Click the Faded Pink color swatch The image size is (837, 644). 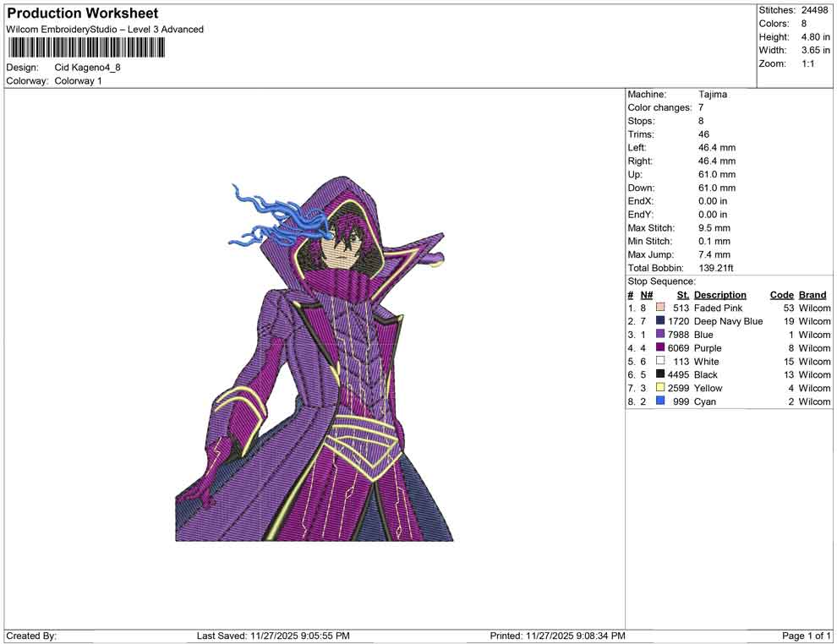pyautogui.click(x=660, y=308)
